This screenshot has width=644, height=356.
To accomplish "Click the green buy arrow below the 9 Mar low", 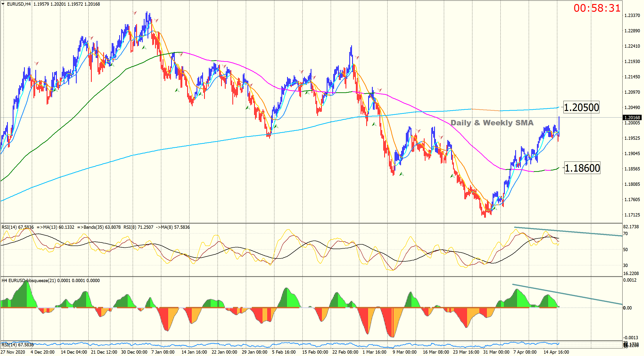I will [401, 174].
